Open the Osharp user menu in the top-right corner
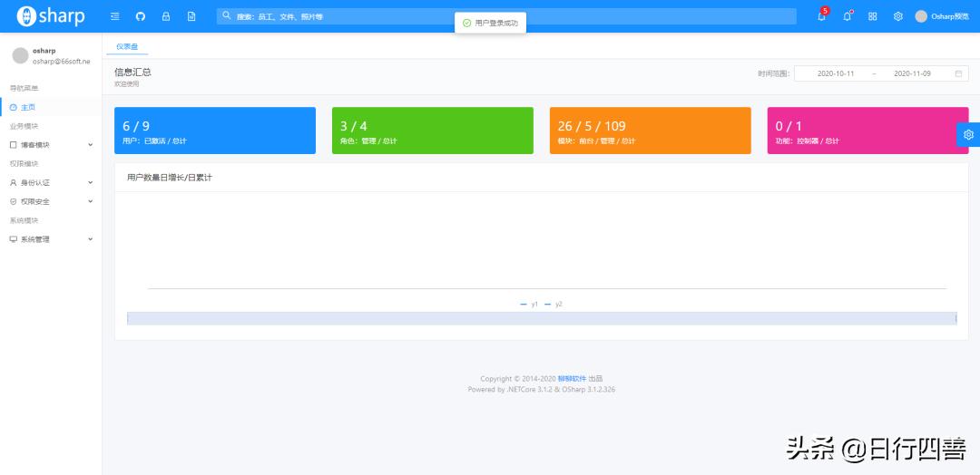 tap(942, 17)
